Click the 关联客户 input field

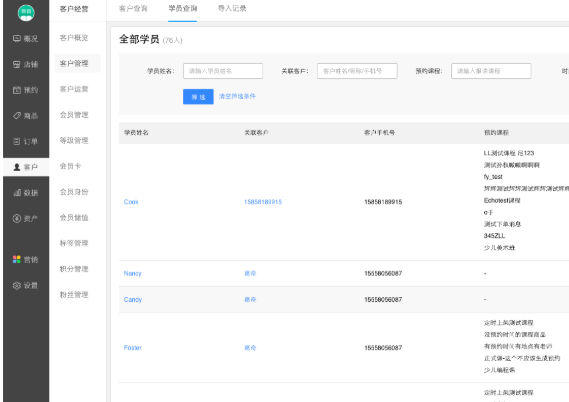[357, 71]
